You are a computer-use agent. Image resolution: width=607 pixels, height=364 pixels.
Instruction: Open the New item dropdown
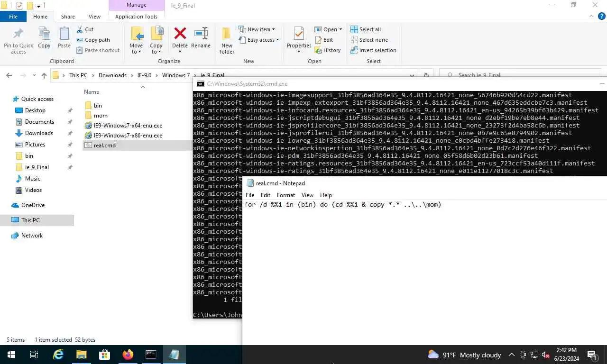pos(257,29)
